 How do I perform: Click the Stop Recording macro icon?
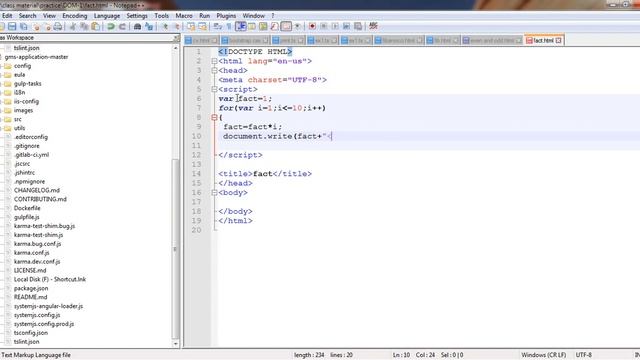324,27
